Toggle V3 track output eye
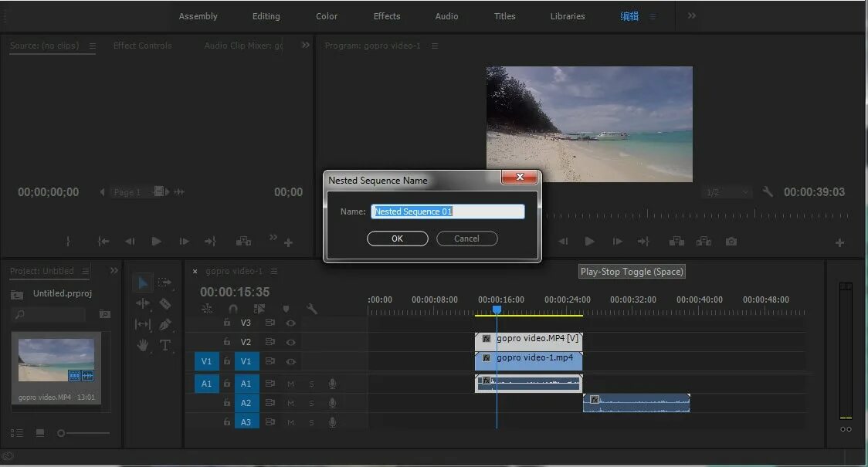The width and height of the screenshot is (868, 467). (x=290, y=323)
